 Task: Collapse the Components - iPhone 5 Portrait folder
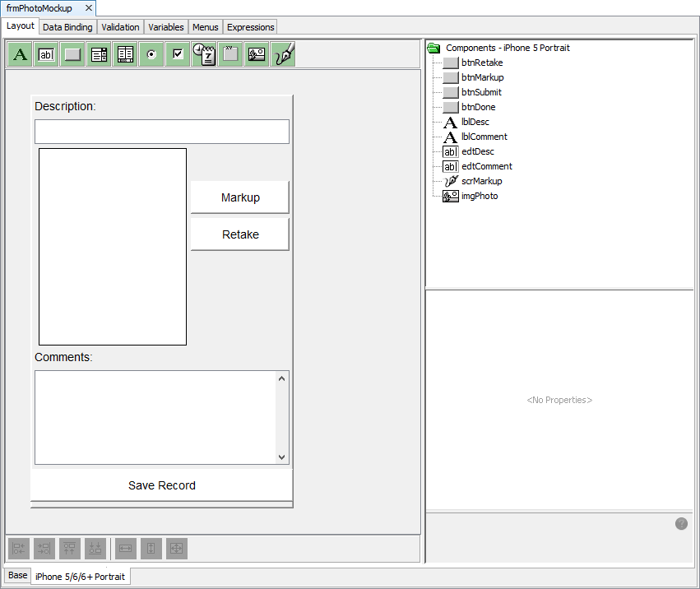433,48
